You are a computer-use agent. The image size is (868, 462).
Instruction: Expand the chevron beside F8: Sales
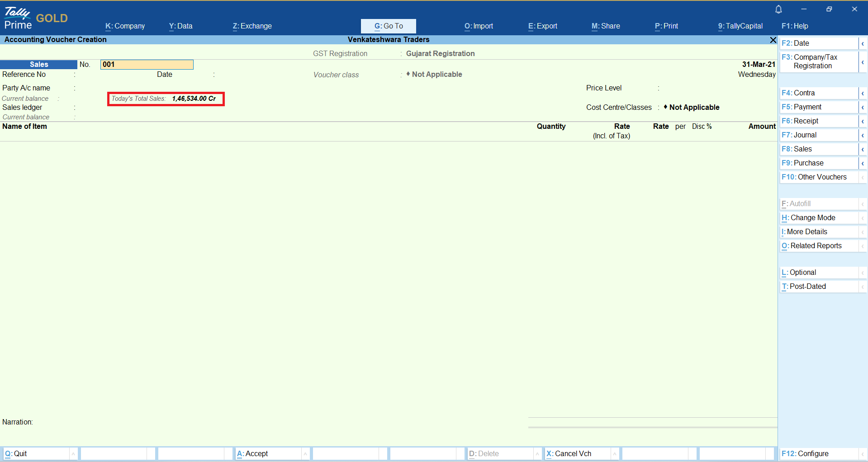click(x=863, y=149)
